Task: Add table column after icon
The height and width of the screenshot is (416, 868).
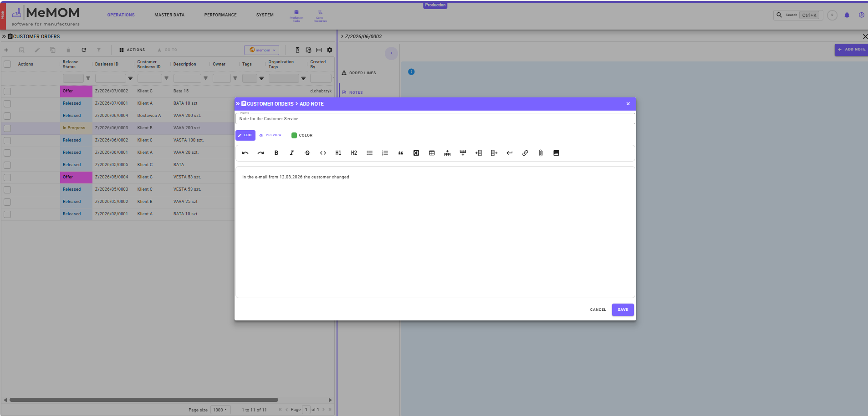Action: [x=494, y=153]
